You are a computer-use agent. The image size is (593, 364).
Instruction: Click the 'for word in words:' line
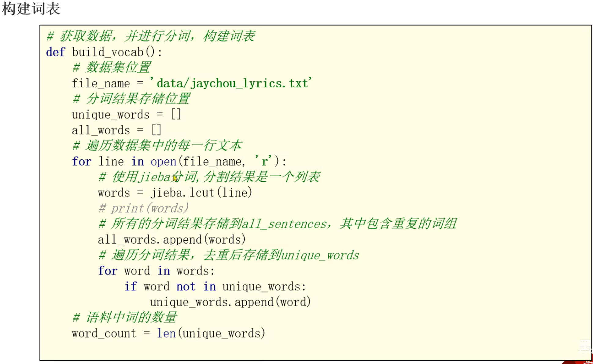[156, 271]
